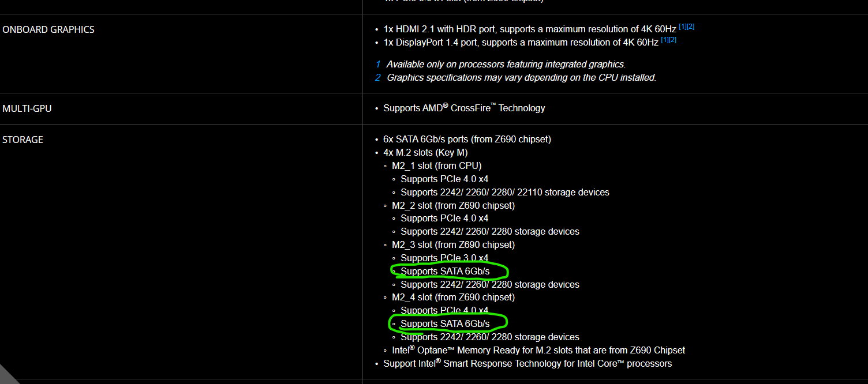Viewport: 868px width, 384px height.
Task: Open footnote [1] on the HDMI 2.1 line
Action: click(x=682, y=27)
